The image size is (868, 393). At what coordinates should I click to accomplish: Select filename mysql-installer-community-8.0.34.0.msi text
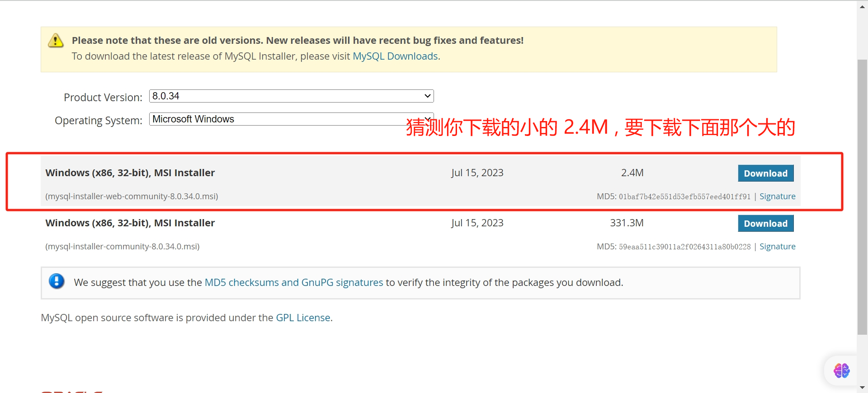coord(123,247)
